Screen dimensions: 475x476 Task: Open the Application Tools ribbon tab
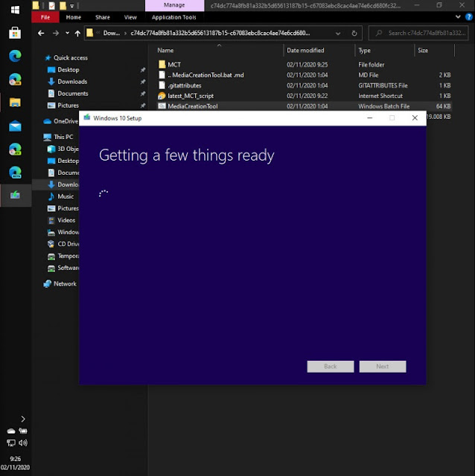click(x=173, y=17)
